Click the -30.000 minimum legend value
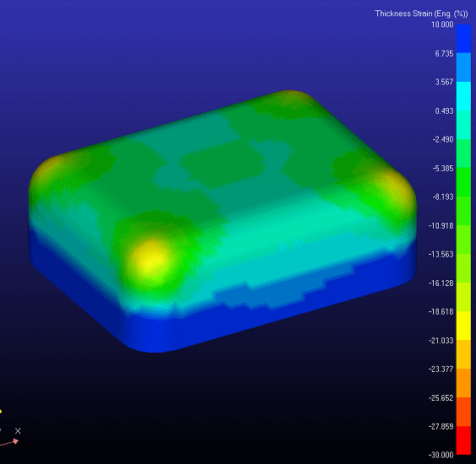This screenshot has height=464, width=476. (441, 455)
